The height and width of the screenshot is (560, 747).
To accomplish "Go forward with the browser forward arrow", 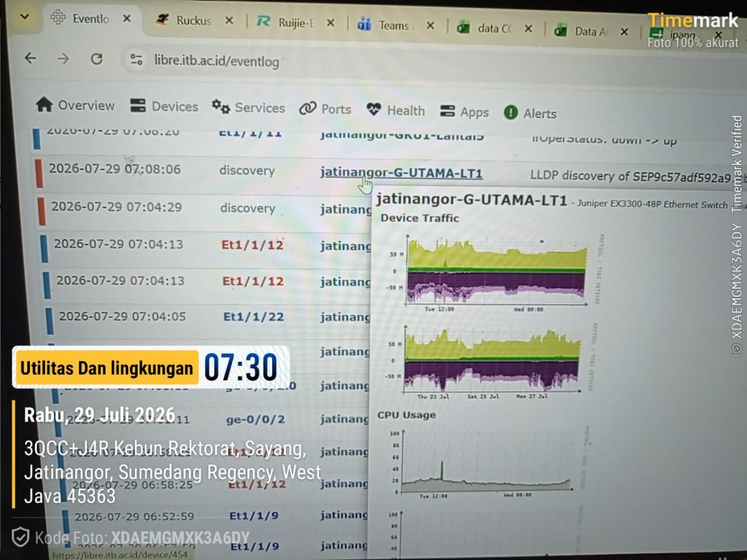I will pos(63,58).
